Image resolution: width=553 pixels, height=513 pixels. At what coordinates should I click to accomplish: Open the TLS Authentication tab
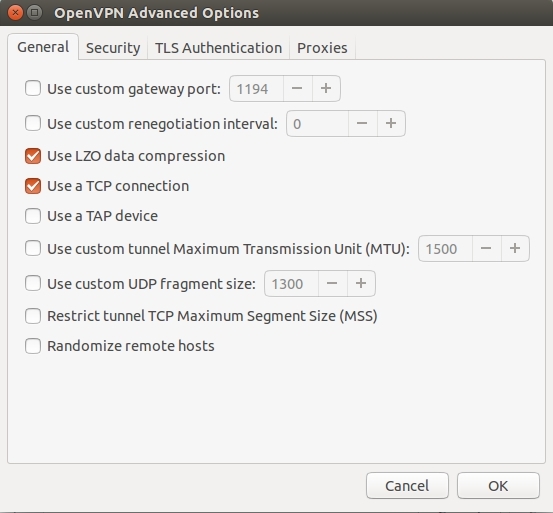point(218,48)
